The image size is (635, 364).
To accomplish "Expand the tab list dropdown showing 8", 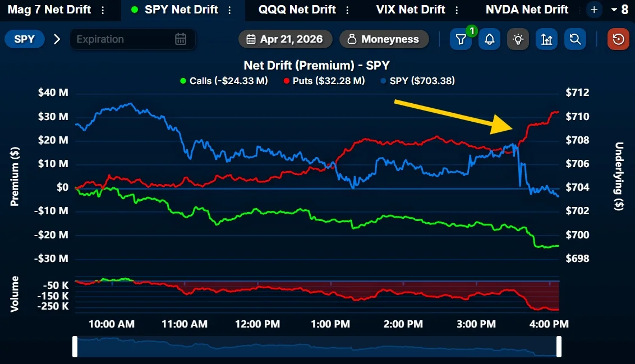I will pos(620,10).
